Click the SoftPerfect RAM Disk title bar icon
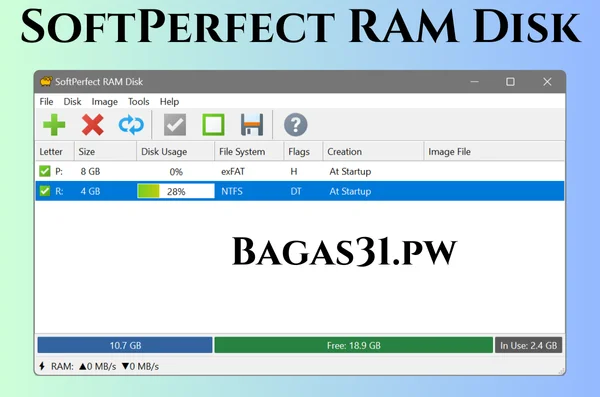 46,82
